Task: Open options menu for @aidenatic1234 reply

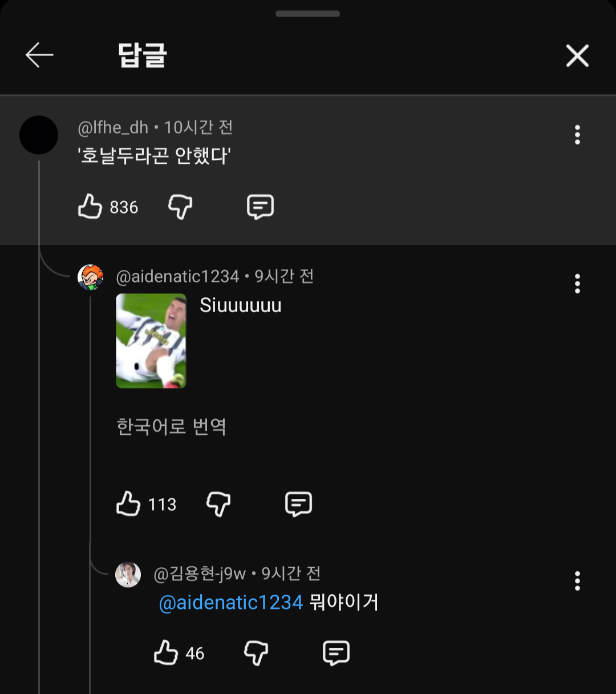Action: point(577,284)
